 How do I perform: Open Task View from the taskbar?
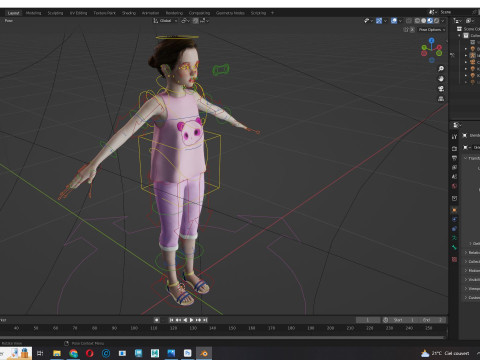point(40,353)
